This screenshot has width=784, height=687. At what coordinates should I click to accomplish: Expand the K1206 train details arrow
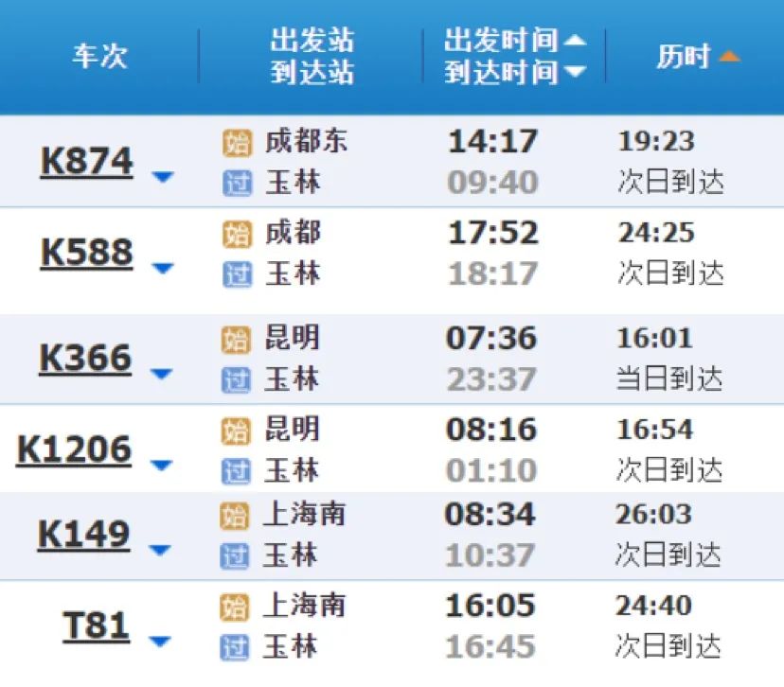163,465
